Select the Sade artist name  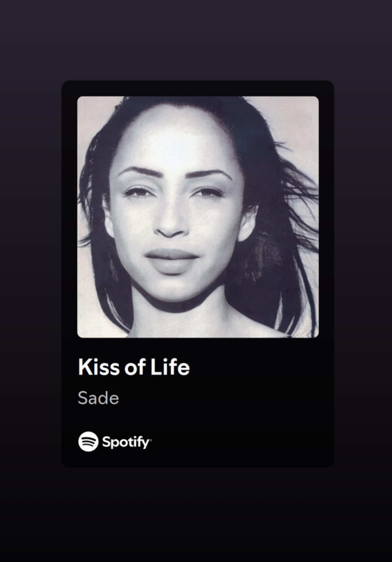(x=98, y=398)
